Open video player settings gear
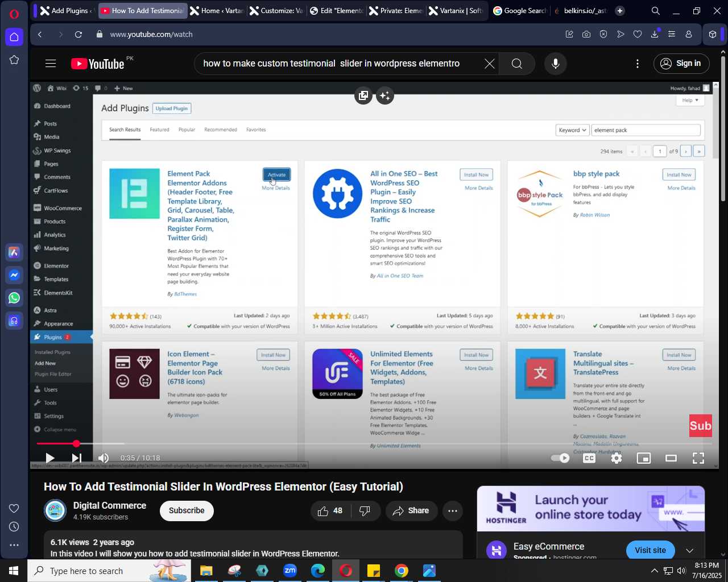Viewport: 728px width, 582px height. pyautogui.click(x=617, y=458)
